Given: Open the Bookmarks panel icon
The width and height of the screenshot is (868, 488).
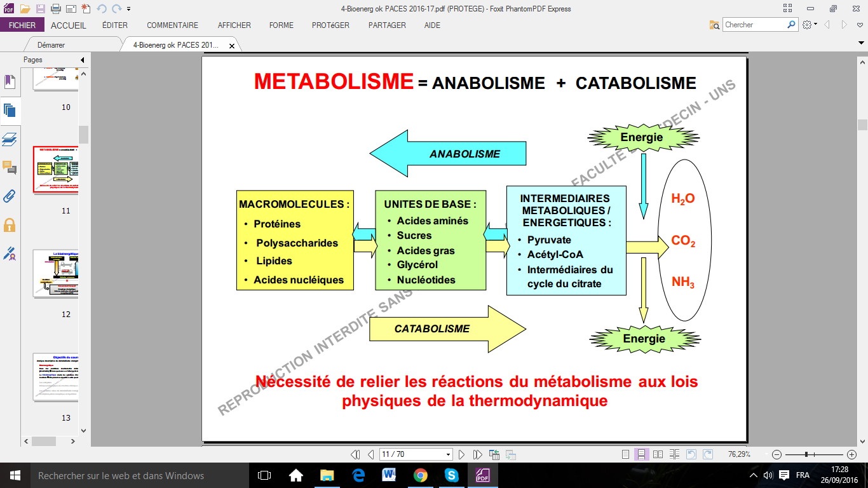Looking at the screenshot, I should coord(10,82).
